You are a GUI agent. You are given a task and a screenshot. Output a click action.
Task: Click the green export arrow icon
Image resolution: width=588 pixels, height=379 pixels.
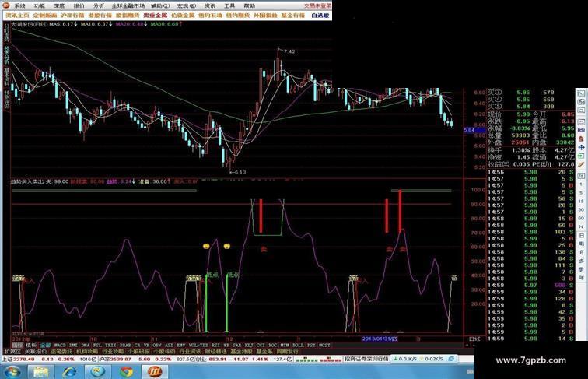click(581, 156)
